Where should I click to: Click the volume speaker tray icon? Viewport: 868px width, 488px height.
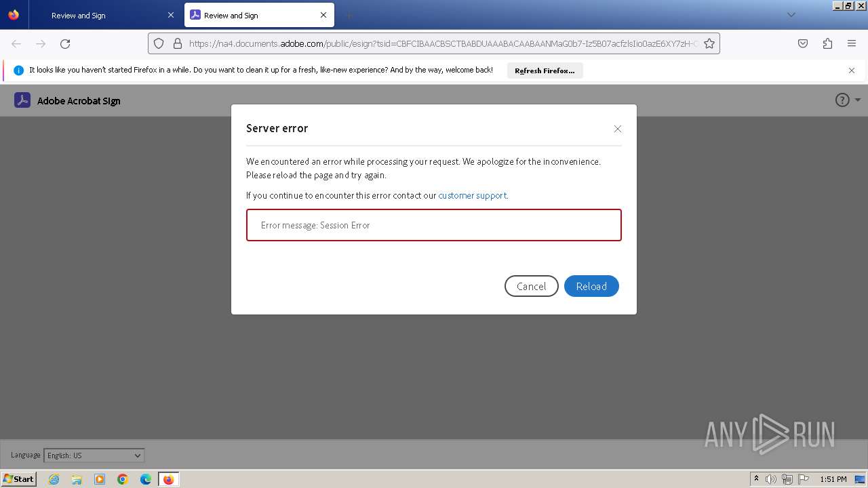pyautogui.click(x=771, y=479)
